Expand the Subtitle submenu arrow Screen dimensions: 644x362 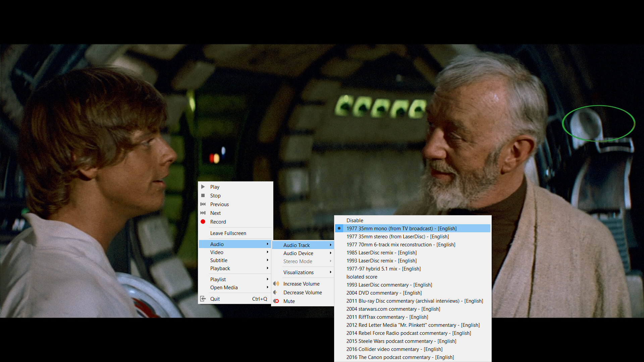click(x=268, y=260)
